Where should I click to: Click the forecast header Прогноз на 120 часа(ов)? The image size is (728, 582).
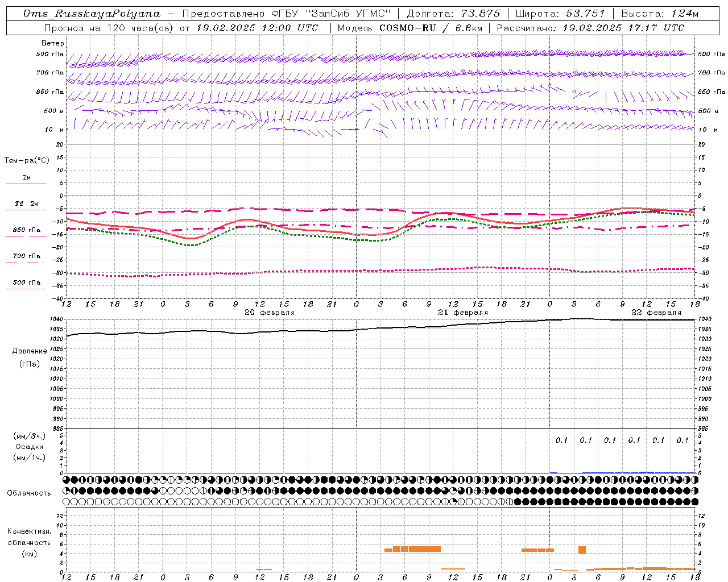[x=109, y=28]
